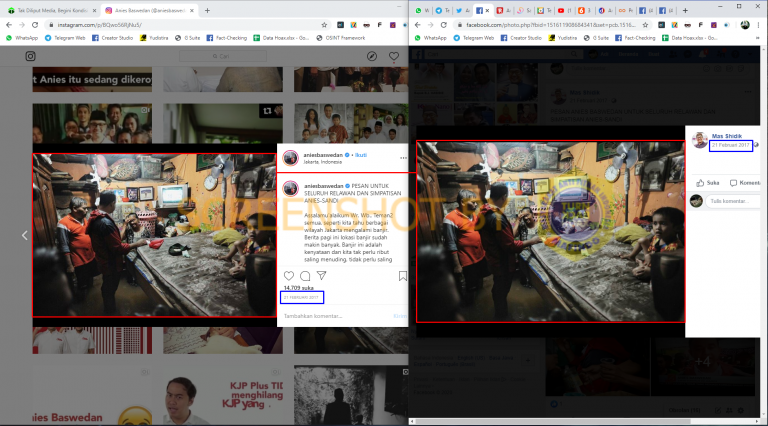
Task: Switch to the YouTube tab in the right window
Action: (565, 10)
